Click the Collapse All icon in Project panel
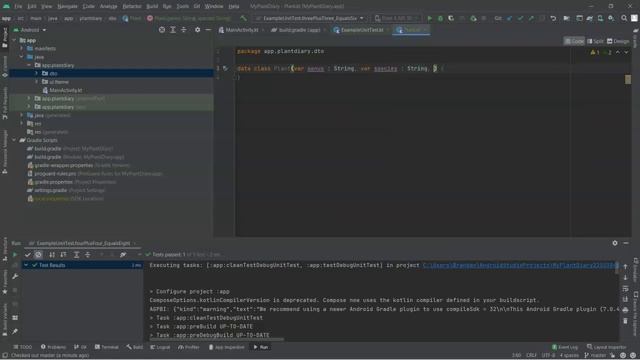 pyautogui.click(x=184, y=30)
